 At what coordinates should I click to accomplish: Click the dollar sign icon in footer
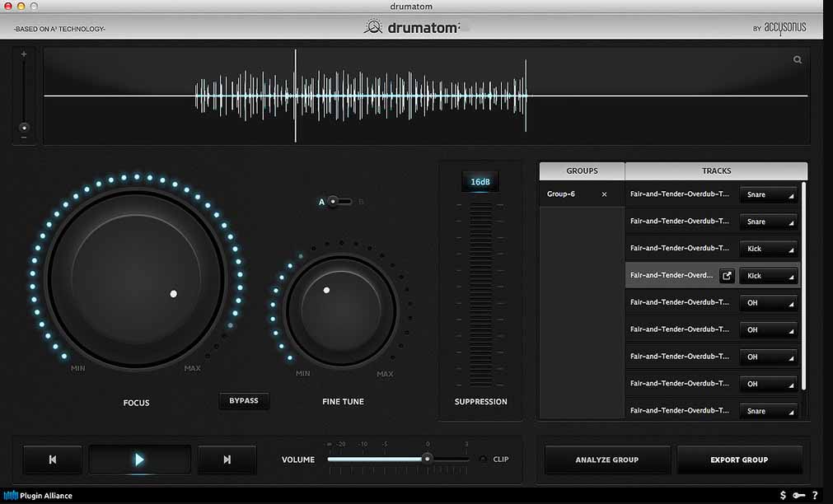[783, 495]
